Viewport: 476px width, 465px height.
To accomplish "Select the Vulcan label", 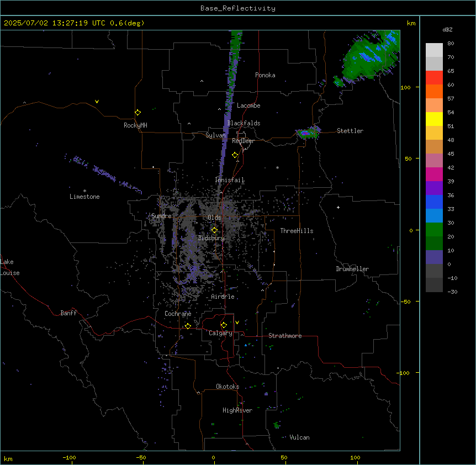I will point(299,437).
